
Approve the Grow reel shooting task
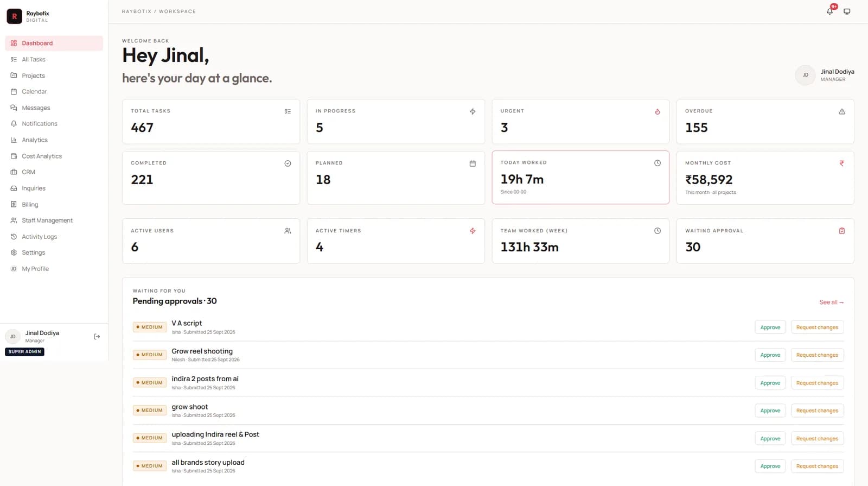tap(770, 355)
